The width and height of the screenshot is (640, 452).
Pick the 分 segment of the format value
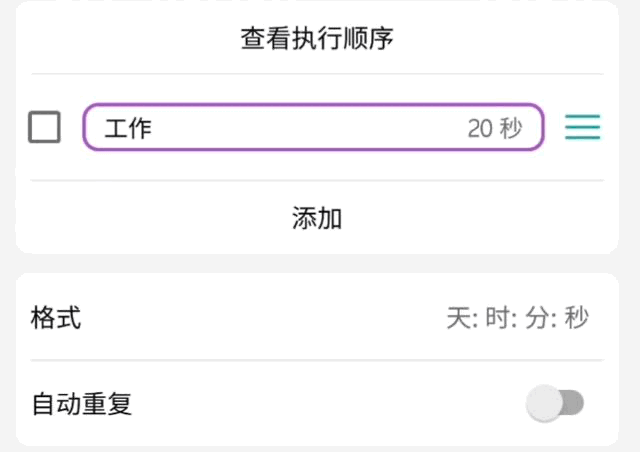[x=539, y=319]
